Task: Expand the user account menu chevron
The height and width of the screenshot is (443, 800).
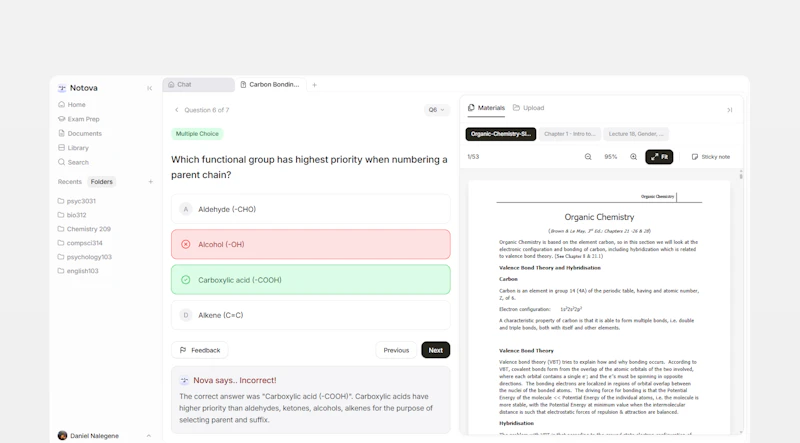Action: click(148, 435)
